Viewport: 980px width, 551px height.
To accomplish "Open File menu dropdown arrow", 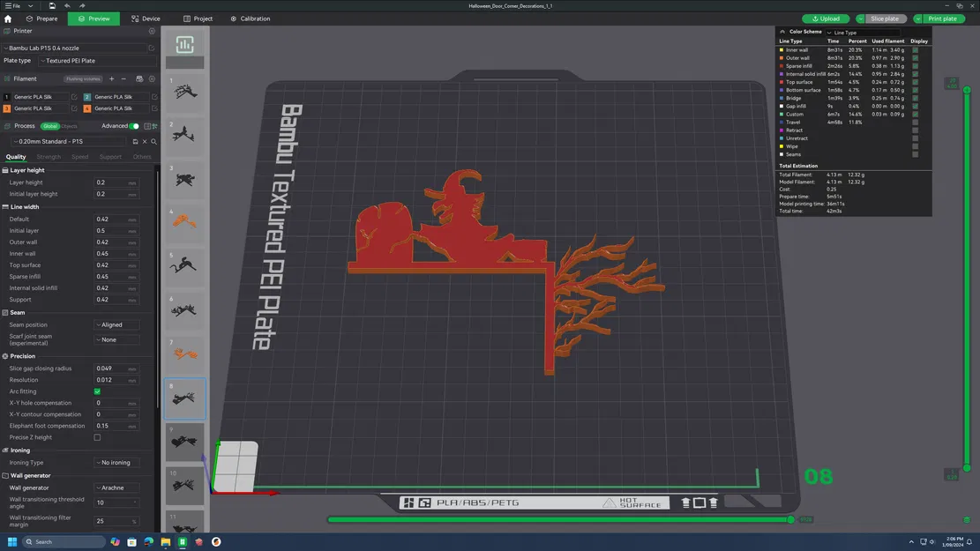I will [30, 5].
